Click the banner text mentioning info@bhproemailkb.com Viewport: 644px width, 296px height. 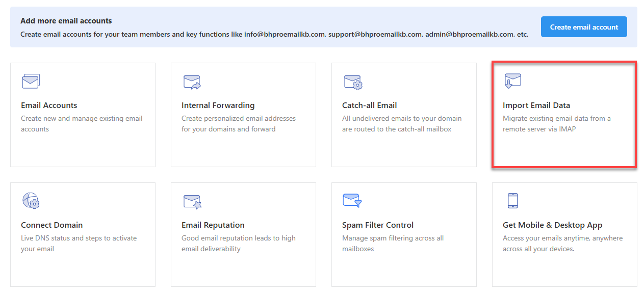pos(274,35)
